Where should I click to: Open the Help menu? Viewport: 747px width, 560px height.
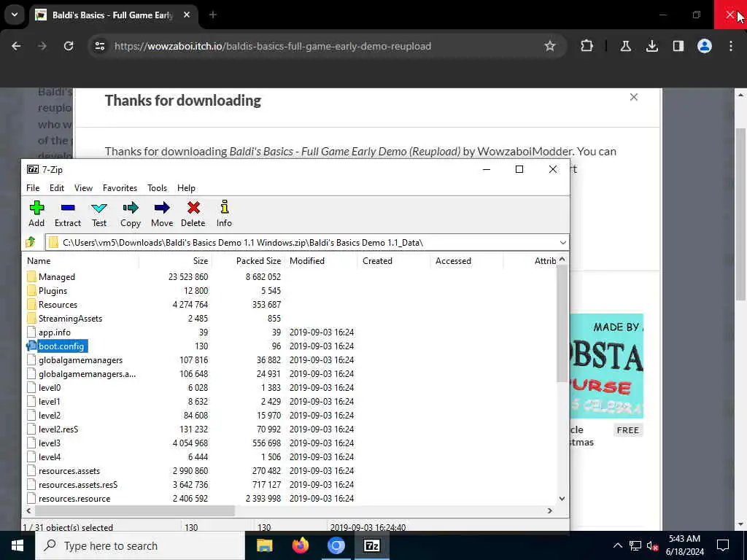[x=186, y=188]
